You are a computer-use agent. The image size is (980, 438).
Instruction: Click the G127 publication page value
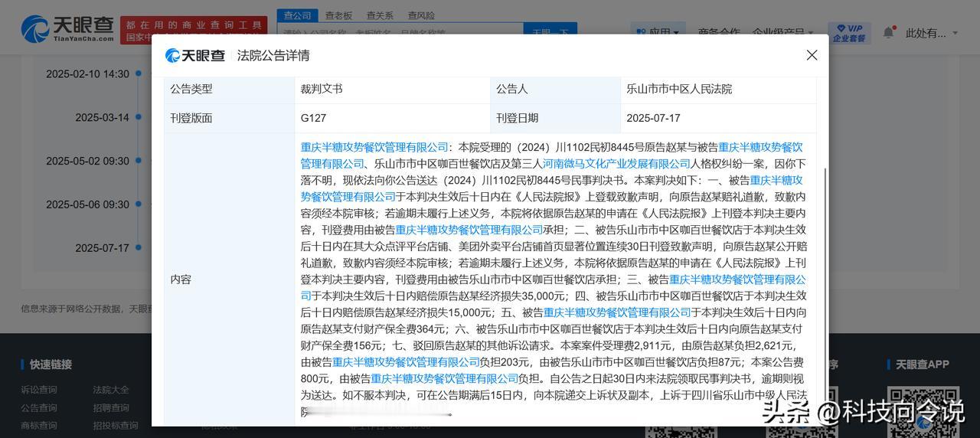(314, 118)
